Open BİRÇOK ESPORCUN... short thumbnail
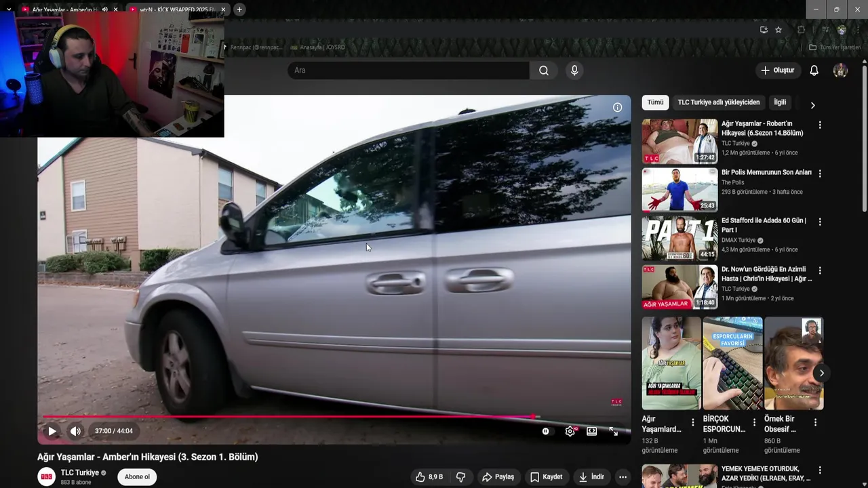This screenshot has height=488, width=868. click(732, 363)
